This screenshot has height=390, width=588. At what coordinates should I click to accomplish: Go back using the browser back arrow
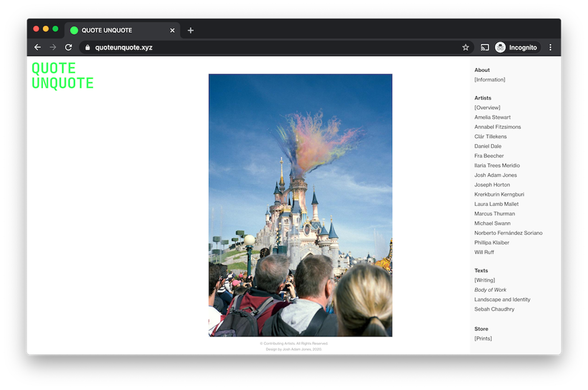(37, 47)
